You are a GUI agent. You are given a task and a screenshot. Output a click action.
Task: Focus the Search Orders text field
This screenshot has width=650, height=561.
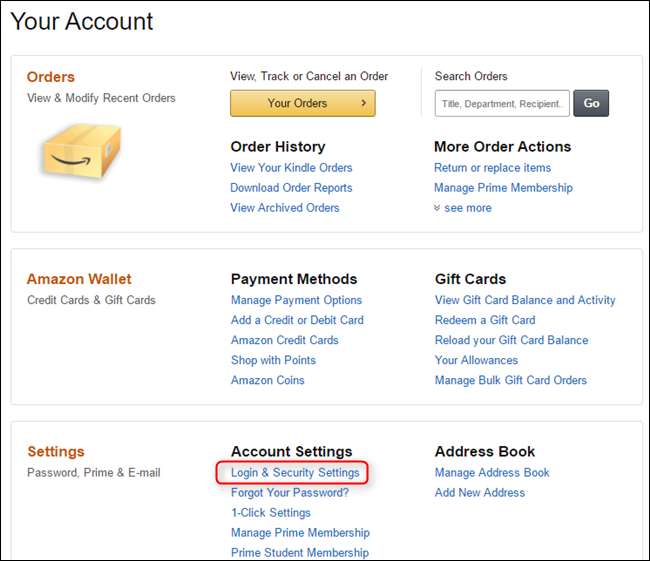tap(502, 103)
